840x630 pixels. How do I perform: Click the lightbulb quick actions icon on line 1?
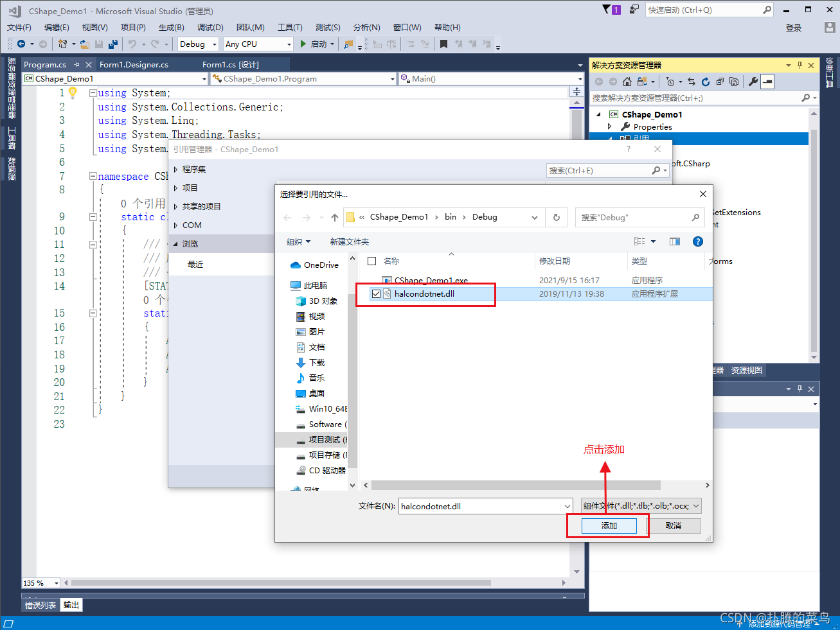click(73, 92)
